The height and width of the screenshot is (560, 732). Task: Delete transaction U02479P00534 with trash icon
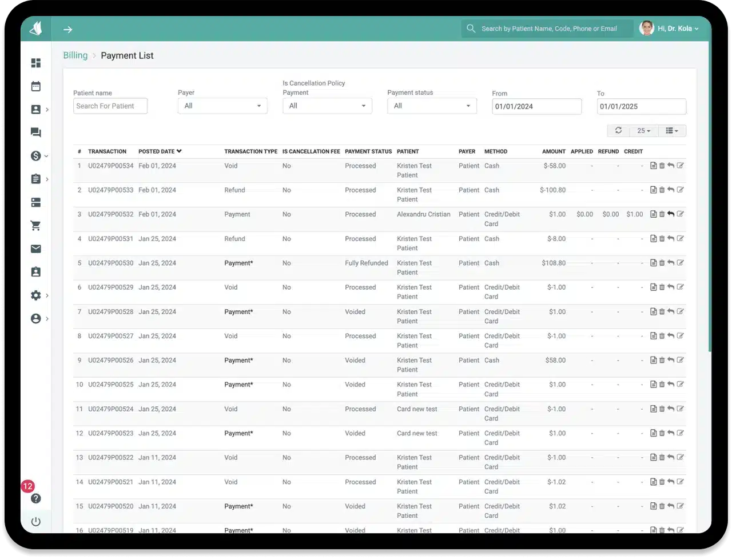tap(662, 166)
